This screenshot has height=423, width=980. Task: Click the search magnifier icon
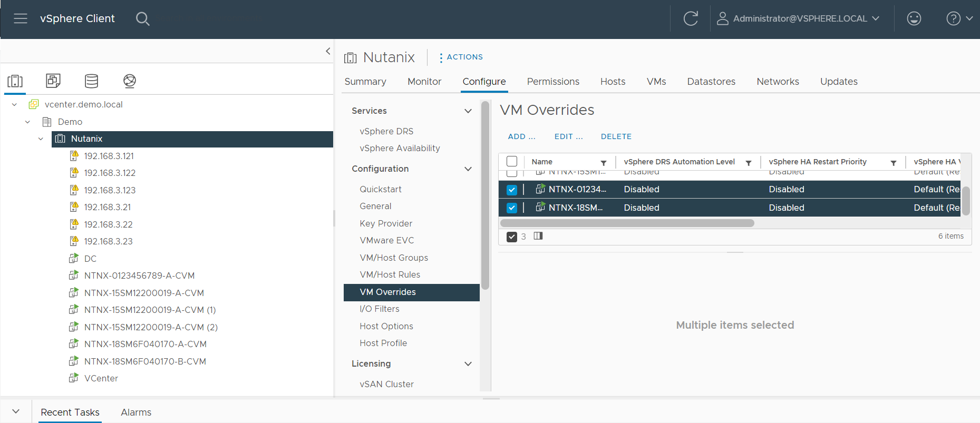click(x=142, y=19)
